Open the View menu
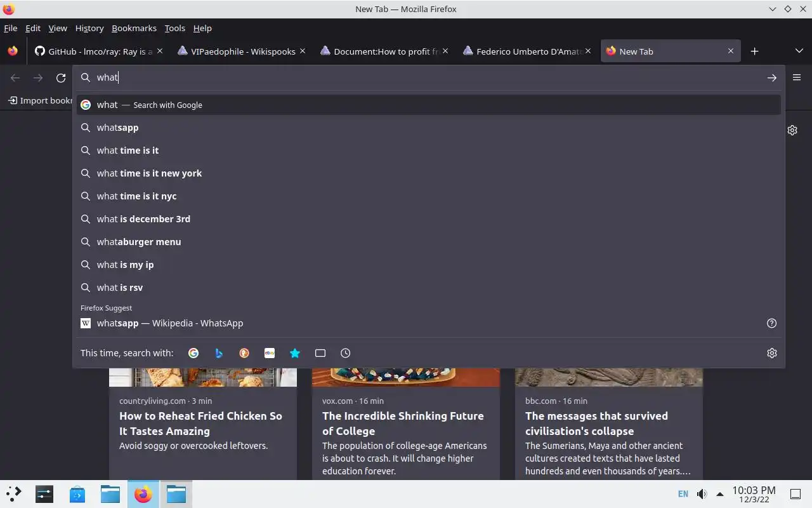812x508 pixels. pyautogui.click(x=57, y=28)
